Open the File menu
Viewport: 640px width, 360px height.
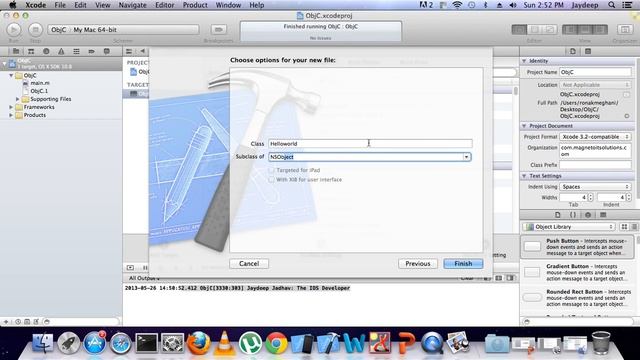[60, 5]
